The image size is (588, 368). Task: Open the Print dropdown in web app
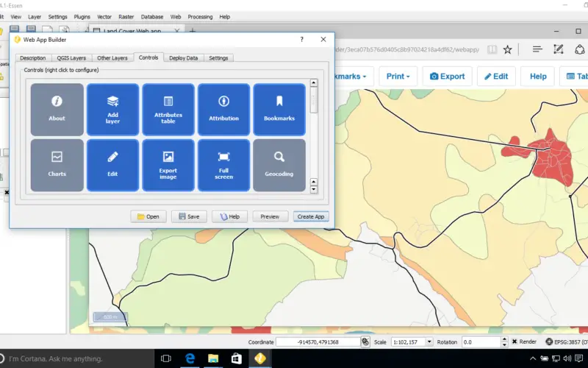(398, 77)
